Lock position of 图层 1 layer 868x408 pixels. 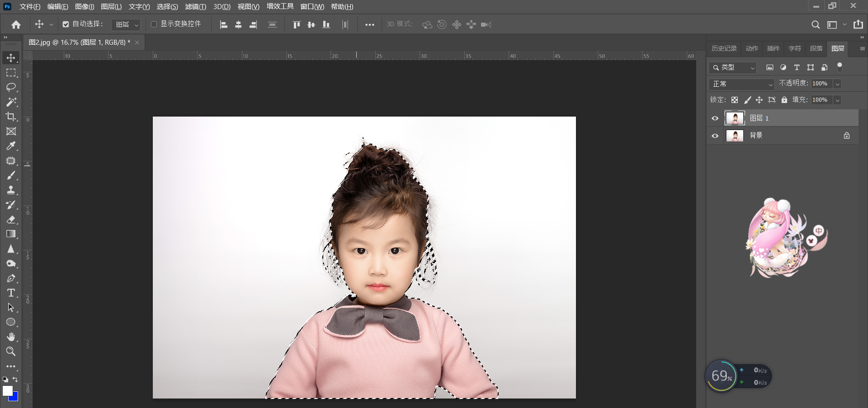[x=759, y=100]
